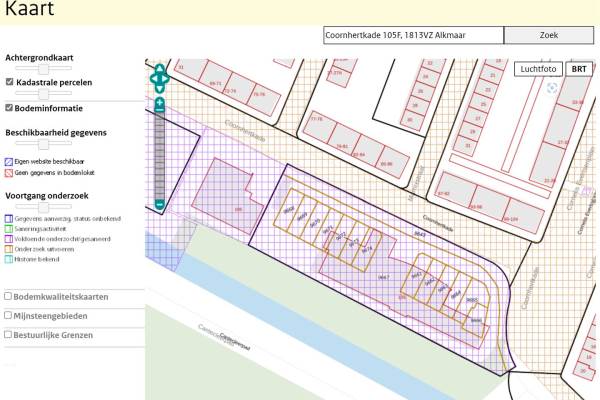Screen dimensions: 600x400
Task: Check the Bestuurlijke Grenzen checkbox
Action: (9, 334)
